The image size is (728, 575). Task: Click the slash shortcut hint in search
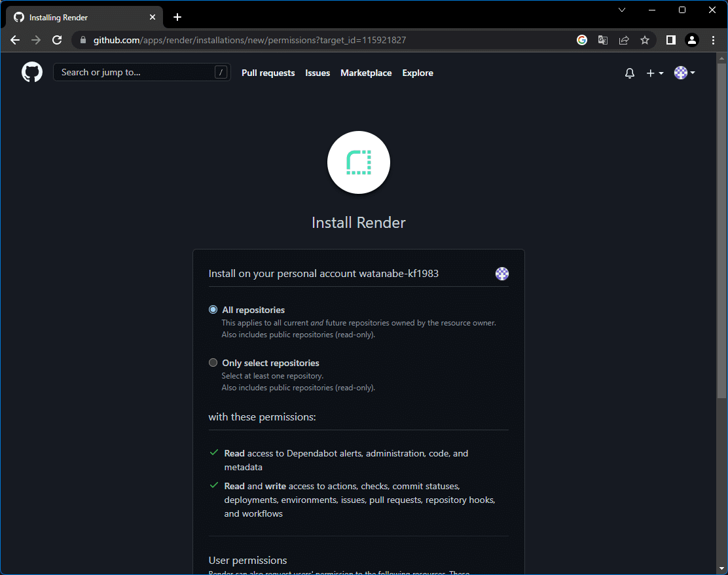[221, 72]
